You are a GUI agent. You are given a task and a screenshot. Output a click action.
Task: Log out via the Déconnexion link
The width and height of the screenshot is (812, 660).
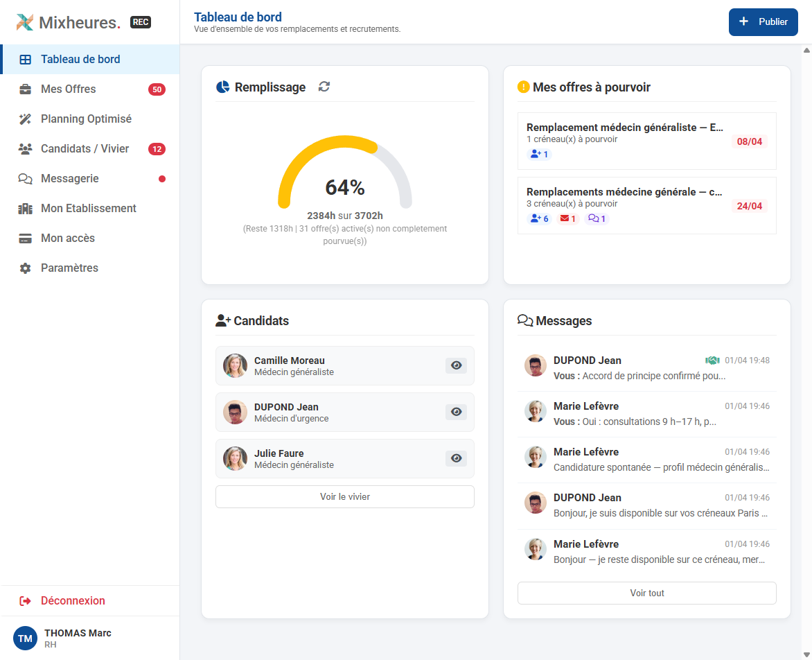(x=90, y=601)
